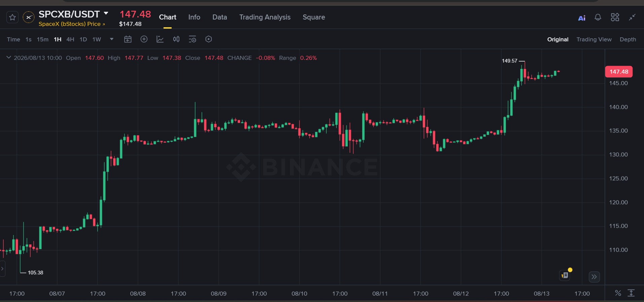The width and height of the screenshot is (644, 302).
Task: Click the CHANGE value -0.08%
Action: tap(265, 58)
